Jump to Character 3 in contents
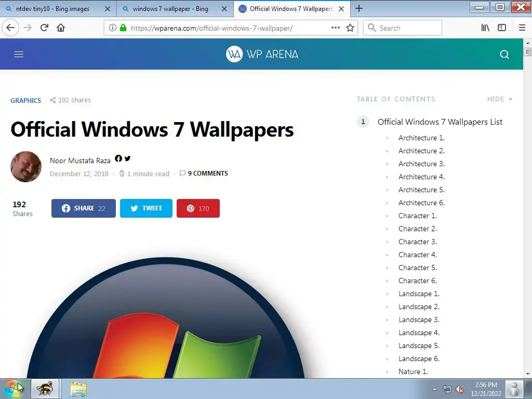 click(418, 242)
